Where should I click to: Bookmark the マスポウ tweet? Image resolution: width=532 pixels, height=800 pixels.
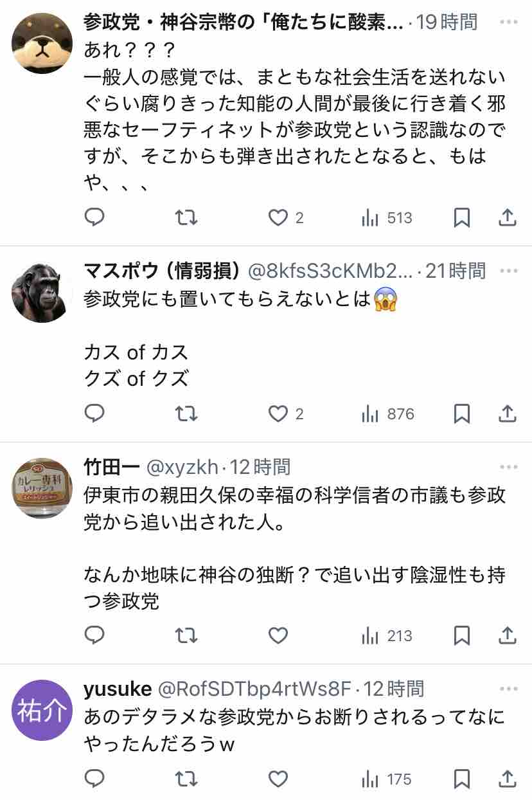pyautogui.click(x=461, y=414)
